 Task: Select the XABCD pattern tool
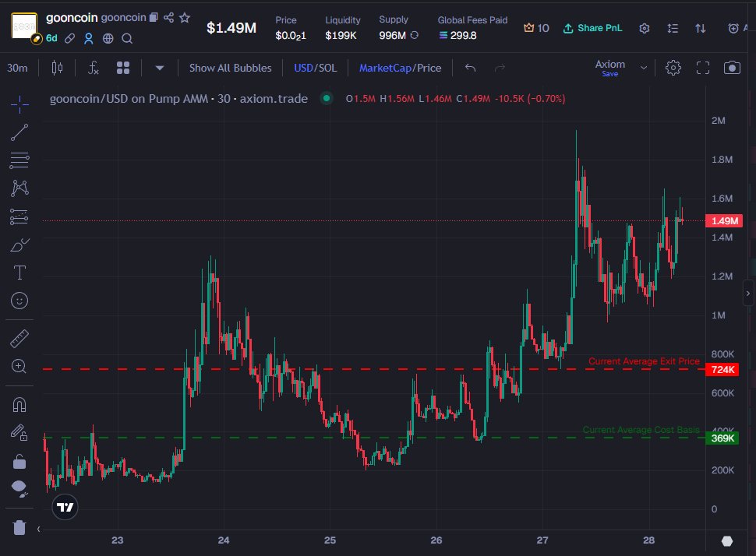19,188
